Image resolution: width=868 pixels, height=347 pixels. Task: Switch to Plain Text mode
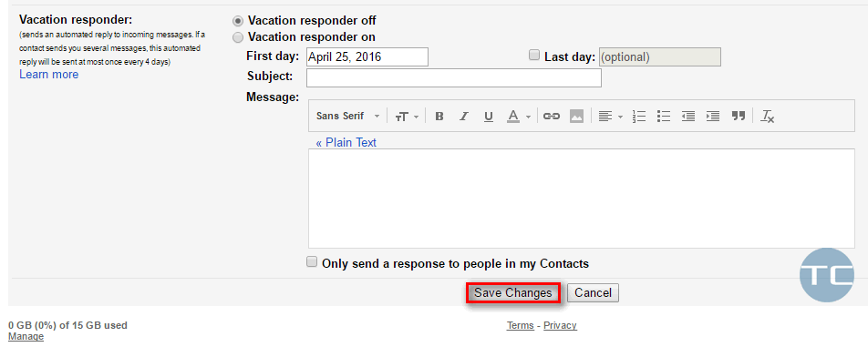(x=346, y=143)
